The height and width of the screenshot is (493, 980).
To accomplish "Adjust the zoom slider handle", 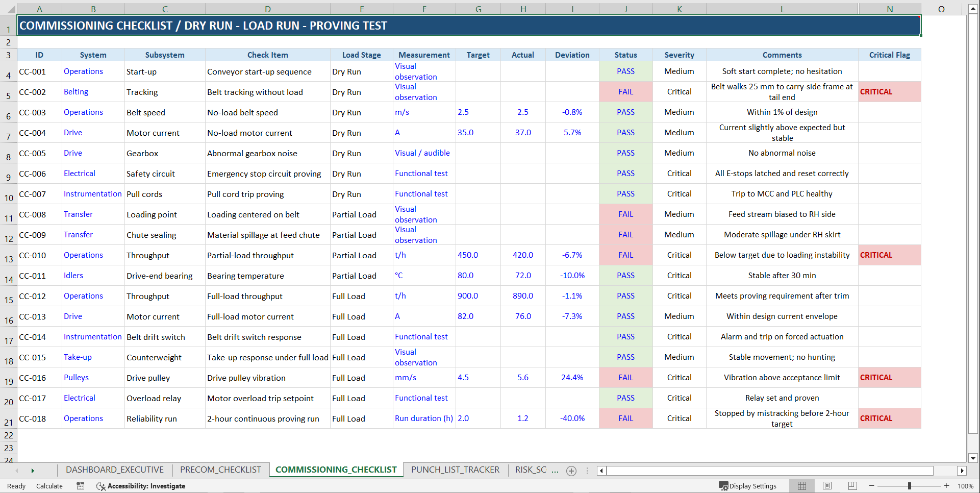I will click(x=910, y=486).
